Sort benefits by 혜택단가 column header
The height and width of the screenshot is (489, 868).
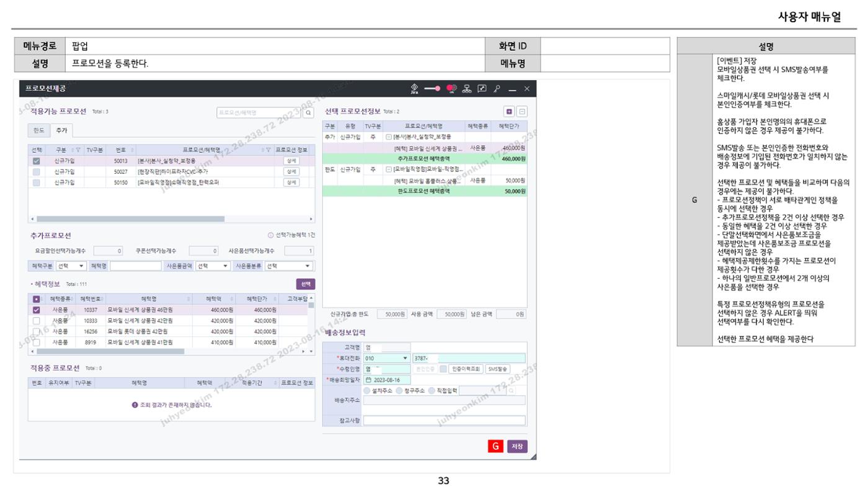point(257,299)
